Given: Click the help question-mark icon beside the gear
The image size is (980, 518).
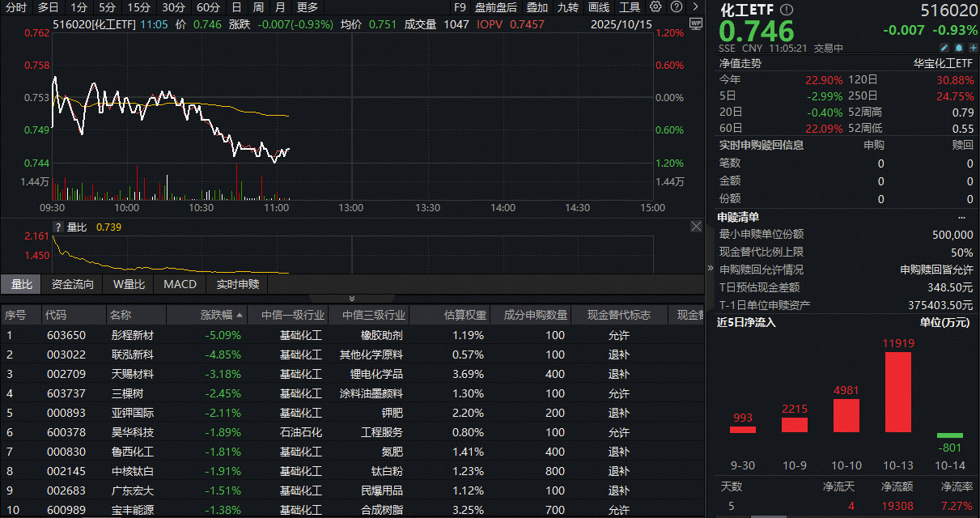Looking at the screenshot, I should [676, 6].
